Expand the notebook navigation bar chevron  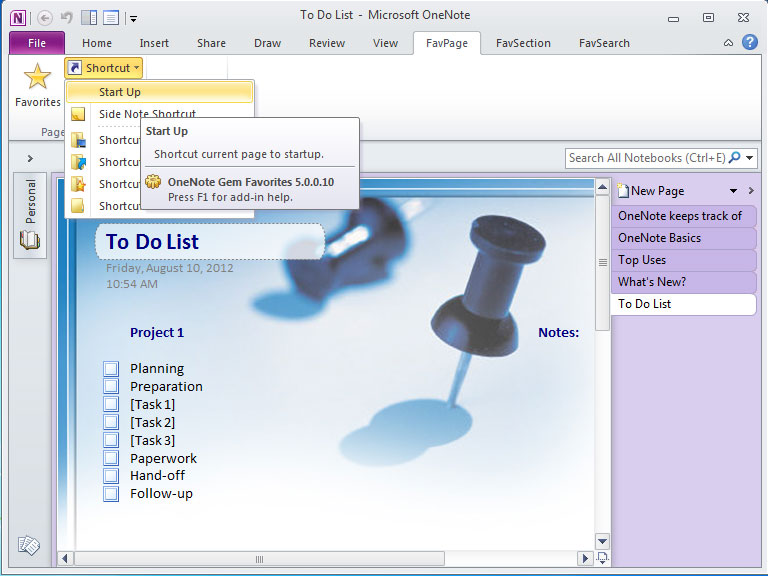pyautogui.click(x=30, y=158)
